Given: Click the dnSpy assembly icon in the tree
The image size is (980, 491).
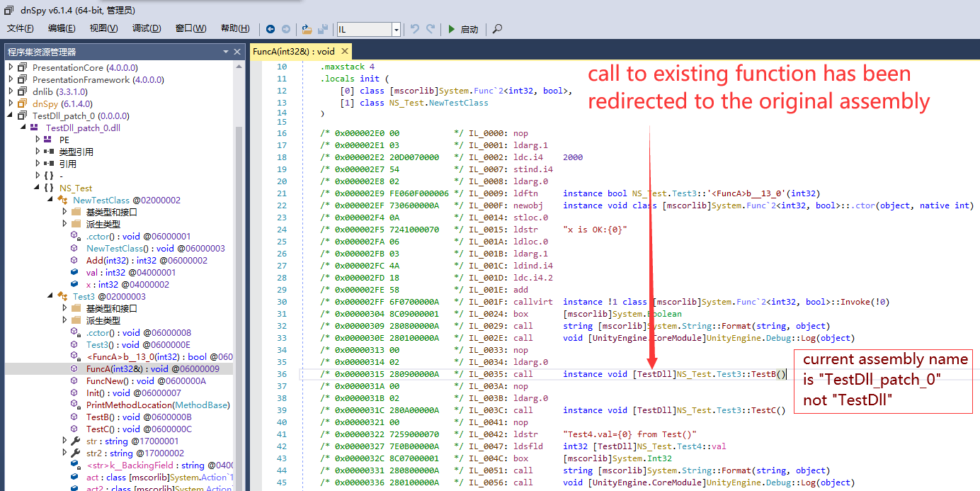Looking at the screenshot, I should pyautogui.click(x=23, y=103).
